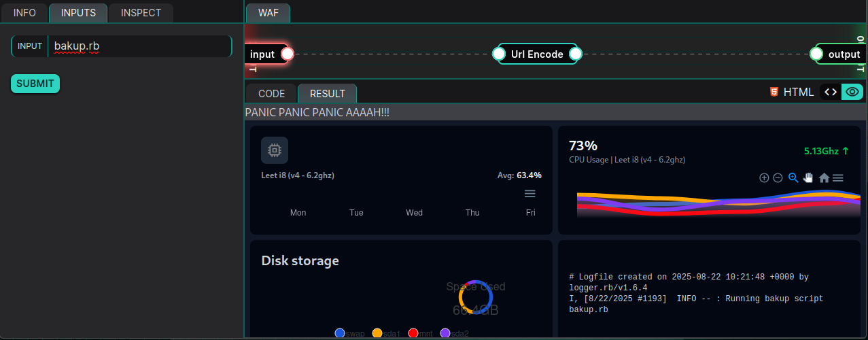Screen dimensions: 868x340
Task: Zoom out on the CPU usage chart
Action: click(x=778, y=178)
